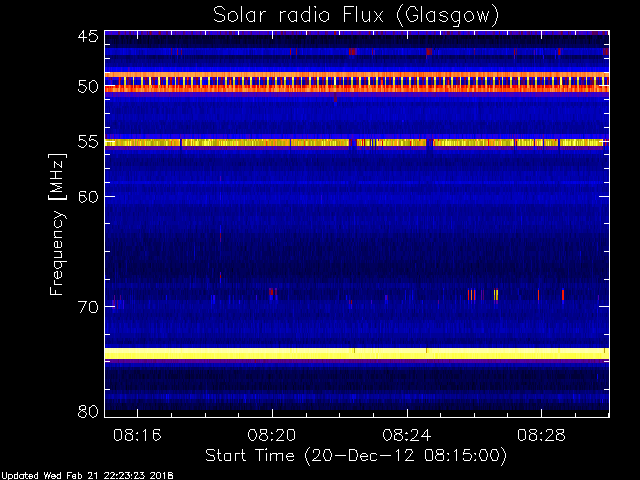This screenshot has width=640, height=480.
Task: Click the bright yellow band near 75 MHz
Action: tap(357, 353)
